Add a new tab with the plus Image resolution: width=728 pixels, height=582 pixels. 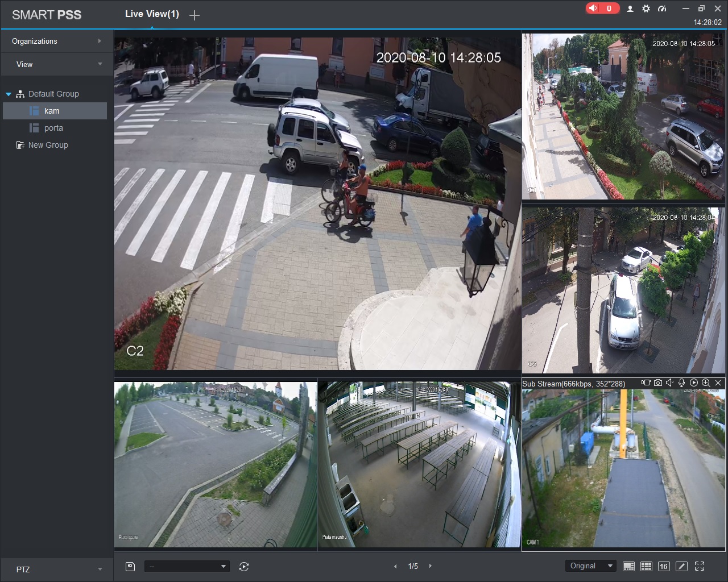pyautogui.click(x=195, y=15)
